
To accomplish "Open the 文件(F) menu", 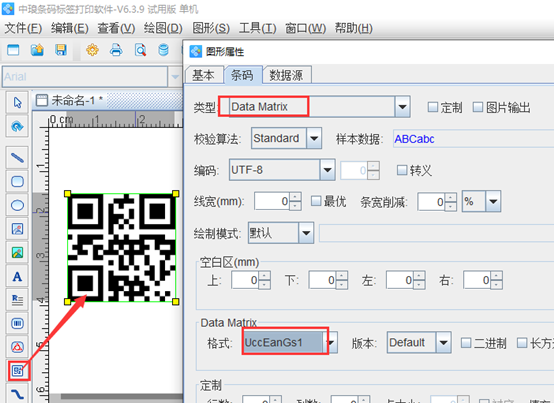I will [x=23, y=28].
